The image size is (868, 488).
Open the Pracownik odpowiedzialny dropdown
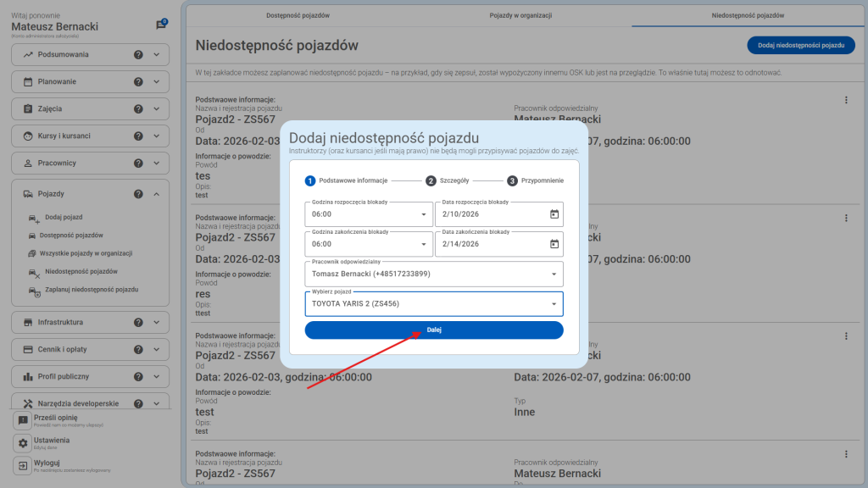434,274
